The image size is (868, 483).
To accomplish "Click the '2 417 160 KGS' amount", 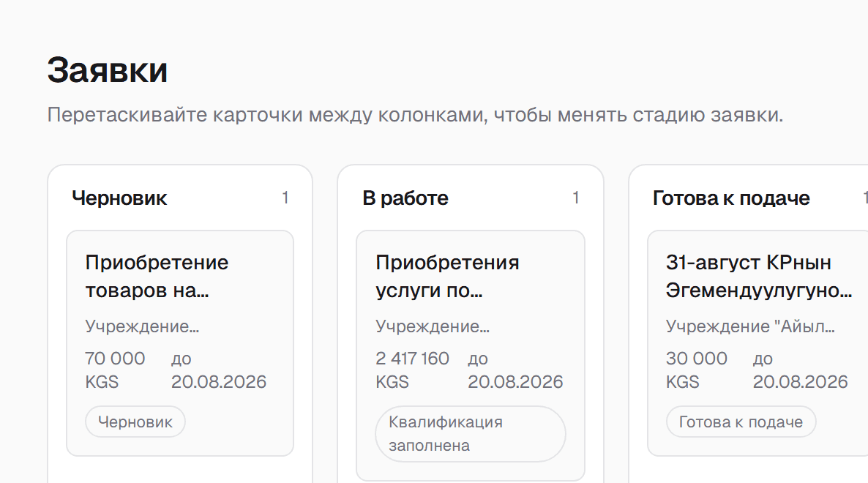I will (x=413, y=370).
